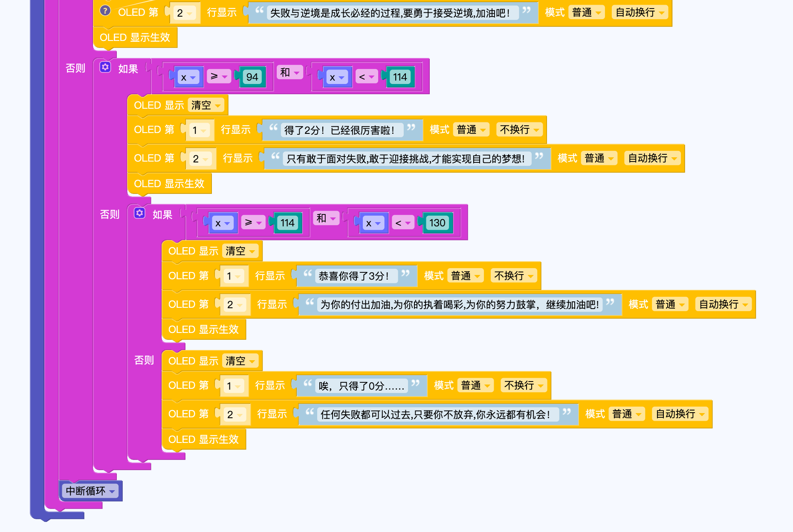This screenshot has height=532, width=793.
Task: Change the < comparison operator next to 130
Action: tap(403, 223)
